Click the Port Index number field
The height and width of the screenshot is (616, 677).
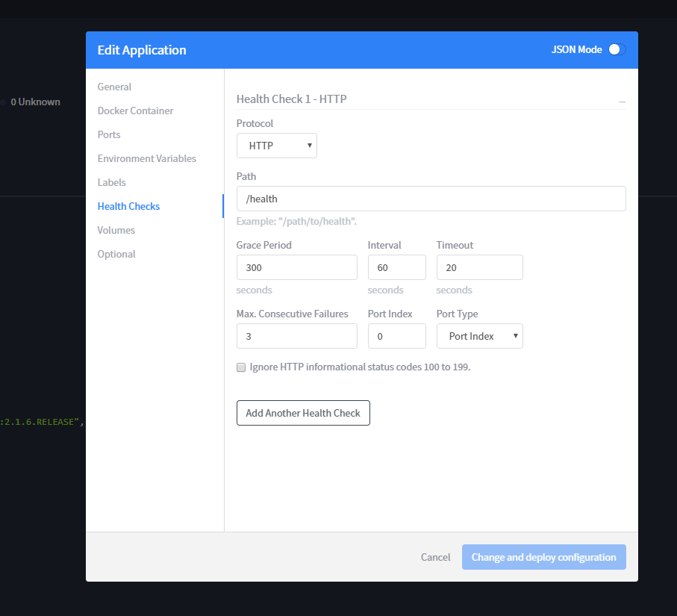(x=396, y=336)
